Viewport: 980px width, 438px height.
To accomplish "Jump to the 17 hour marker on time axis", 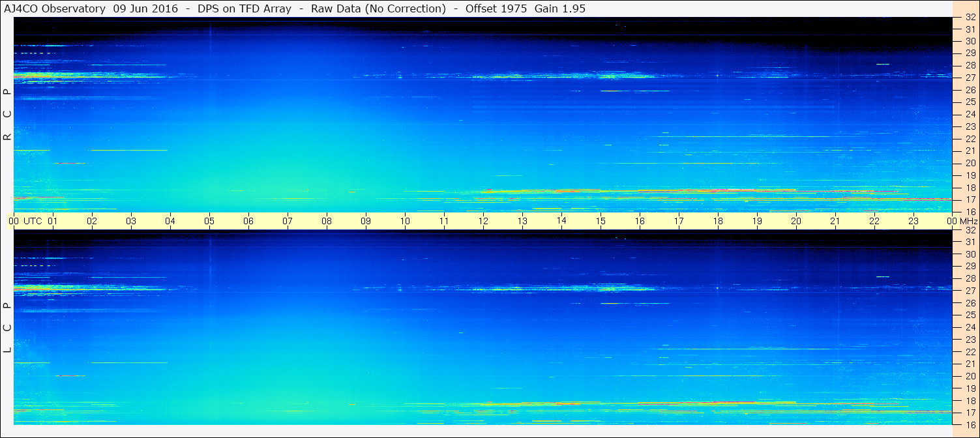I will pos(679,221).
